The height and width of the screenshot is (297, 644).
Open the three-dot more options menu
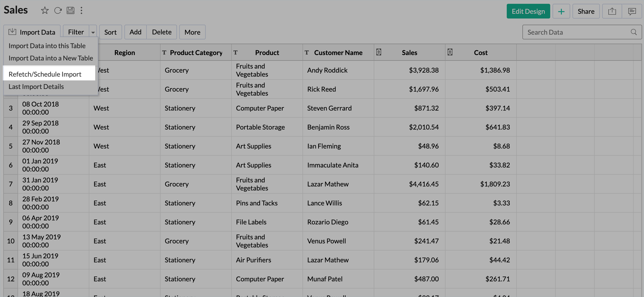[x=81, y=10]
